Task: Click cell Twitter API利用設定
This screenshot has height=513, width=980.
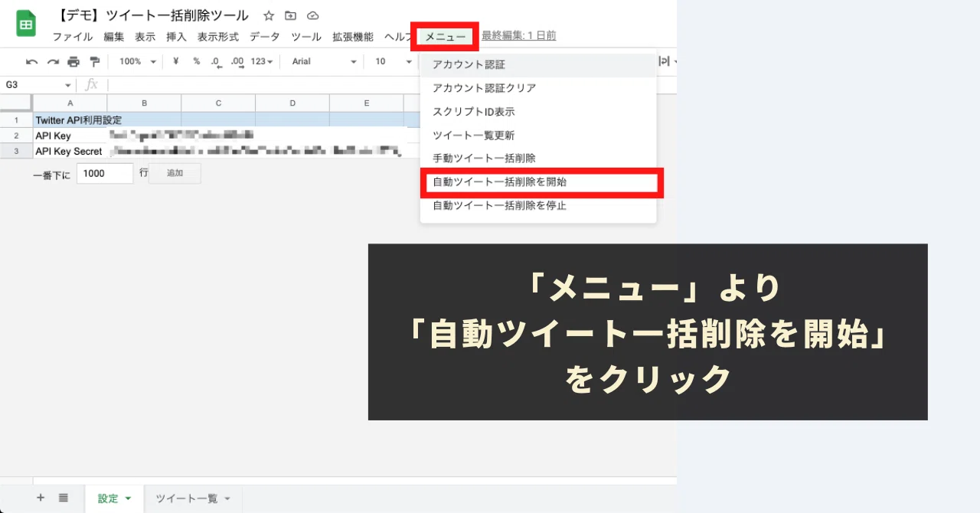Action: [x=70, y=120]
